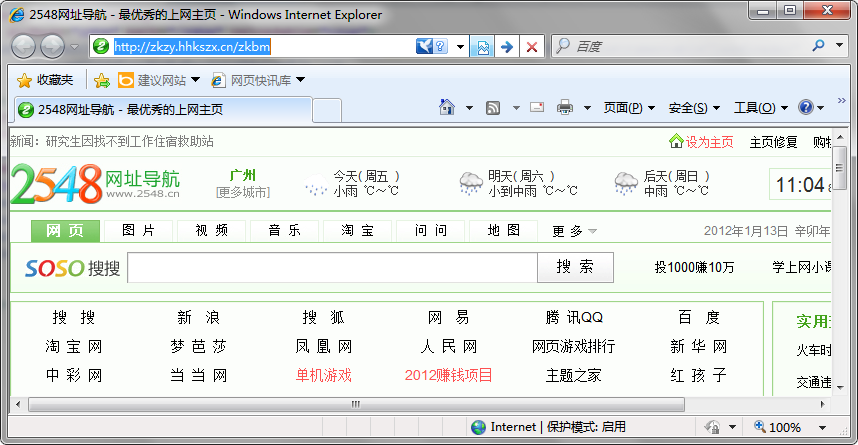Click the Home page icon in command bar
This screenshot has height=445, width=858.
click(x=446, y=108)
